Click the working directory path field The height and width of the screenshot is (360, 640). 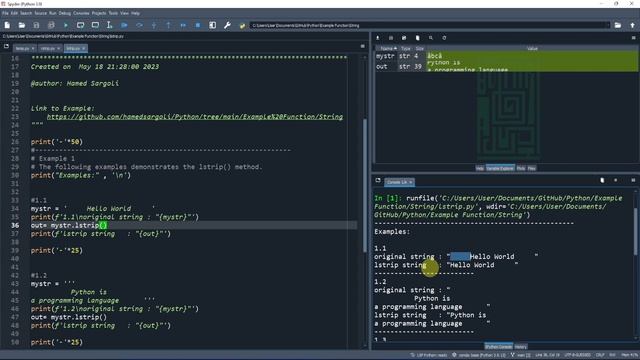pos(427,25)
